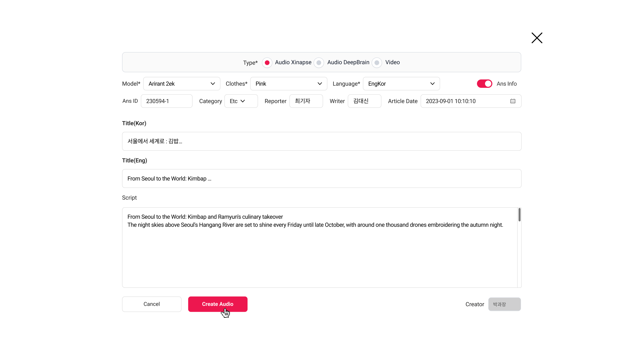Toggle the Ans Info switch off
Viewport: 644px width, 362px height.
click(484, 84)
